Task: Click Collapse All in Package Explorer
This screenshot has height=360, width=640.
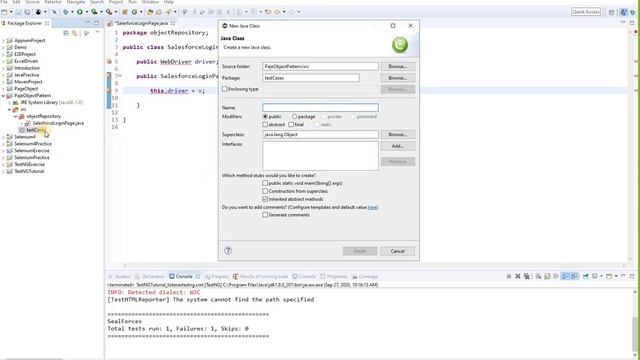Action: 66,33
